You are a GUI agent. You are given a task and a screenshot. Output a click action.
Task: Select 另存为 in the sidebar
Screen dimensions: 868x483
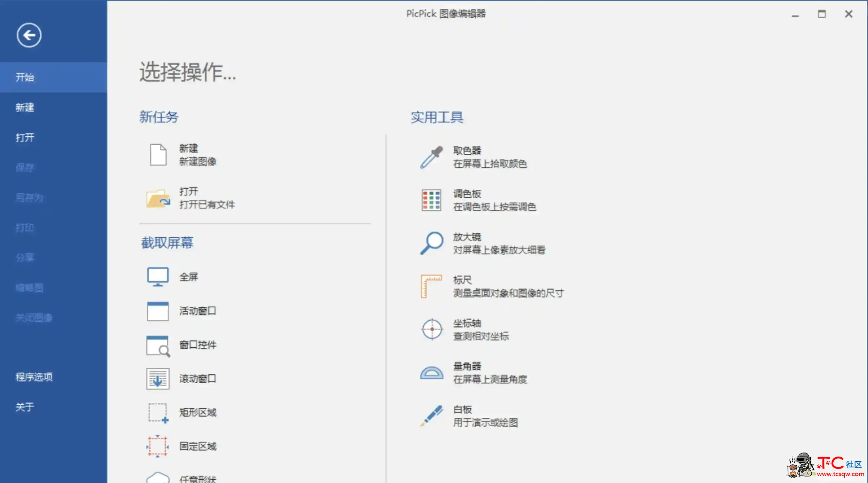pos(54,198)
